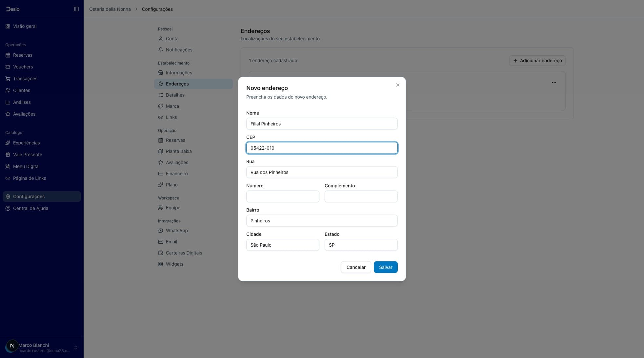Image resolution: width=644 pixels, height=358 pixels.
Task: Click the Plano sparkle icon
Action: pos(161,185)
